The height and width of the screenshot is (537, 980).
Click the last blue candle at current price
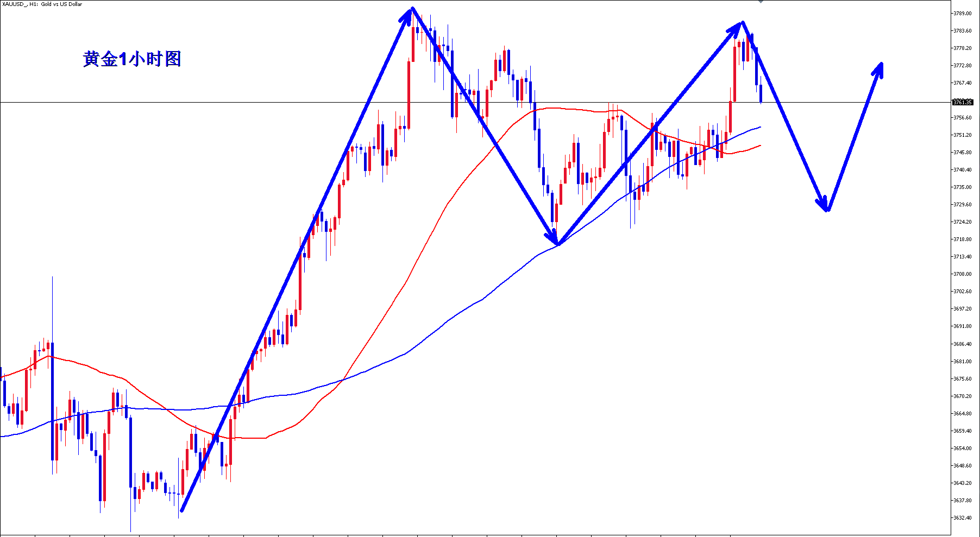[x=761, y=93]
